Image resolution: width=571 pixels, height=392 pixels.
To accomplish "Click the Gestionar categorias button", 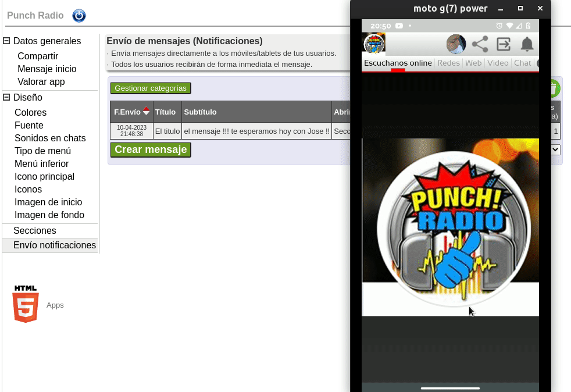I will pos(151,88).
